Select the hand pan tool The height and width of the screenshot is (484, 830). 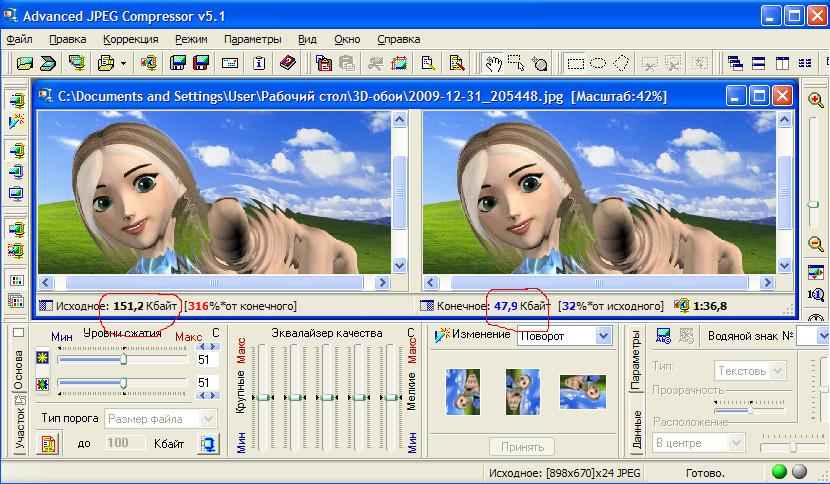pos(493,64)
